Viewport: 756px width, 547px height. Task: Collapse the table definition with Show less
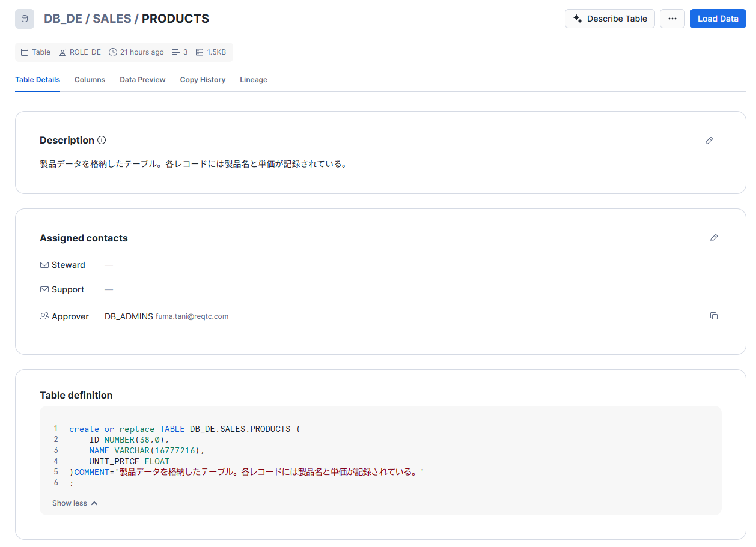coord(75,503)
